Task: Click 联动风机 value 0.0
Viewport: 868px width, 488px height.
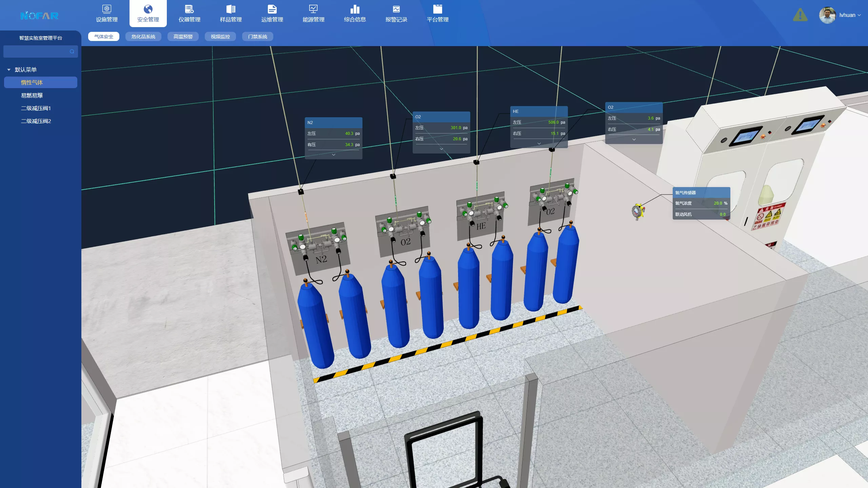Action: click(723, 215)
